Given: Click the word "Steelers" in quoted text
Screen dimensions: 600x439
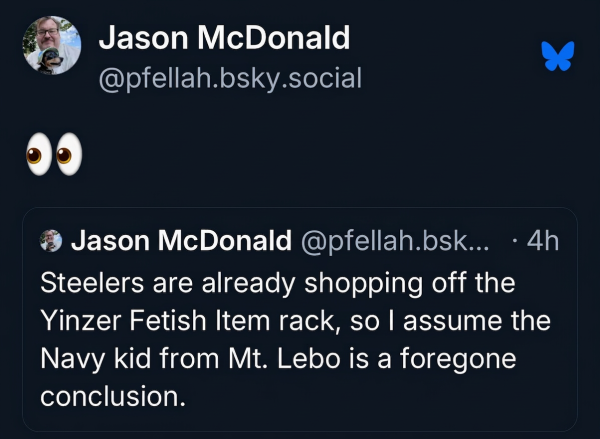Looking at the screenshot, I should [87, 282].
